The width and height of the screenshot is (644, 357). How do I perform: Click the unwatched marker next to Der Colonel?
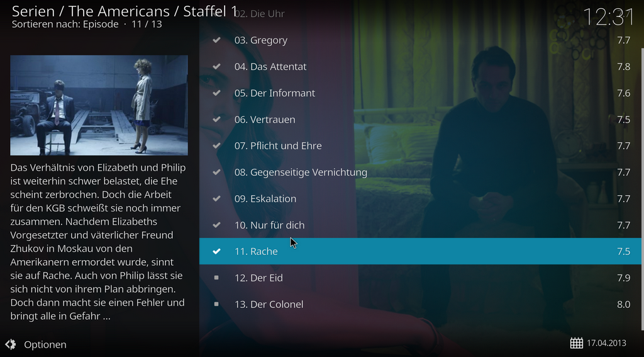click(216, 304)
